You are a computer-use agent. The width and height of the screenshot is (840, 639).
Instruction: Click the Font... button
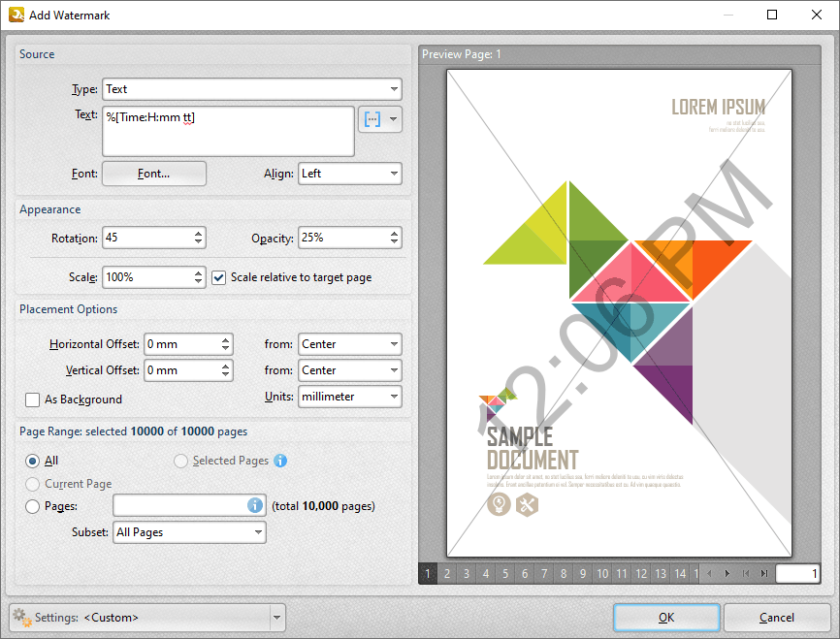(x=154, y=174)
